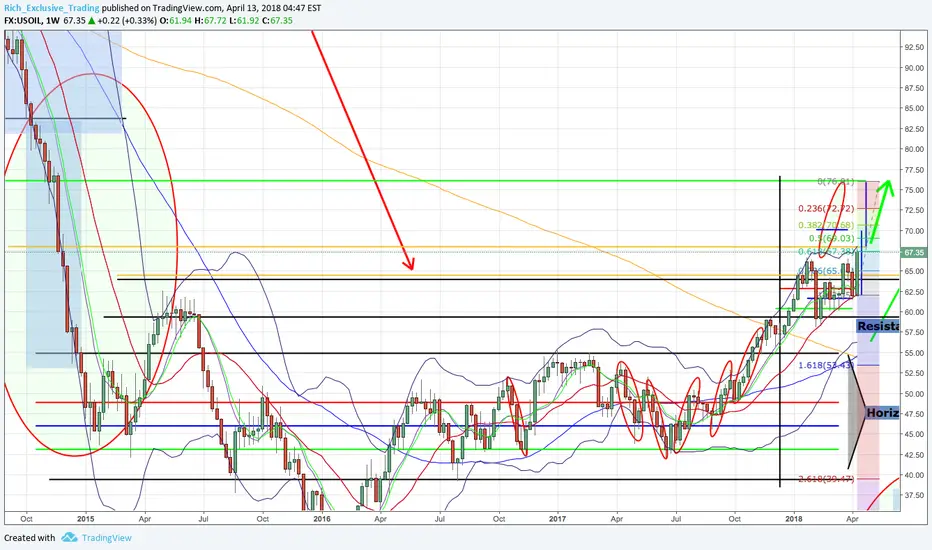Click the 92.50 price axis label

(x=914, y=47)
